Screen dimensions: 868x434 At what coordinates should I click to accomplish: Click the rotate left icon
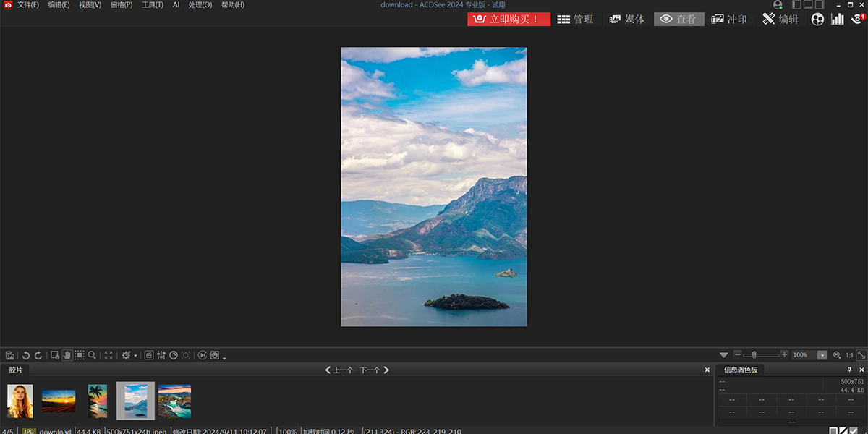pyautogui.click(x=26, y=355)
